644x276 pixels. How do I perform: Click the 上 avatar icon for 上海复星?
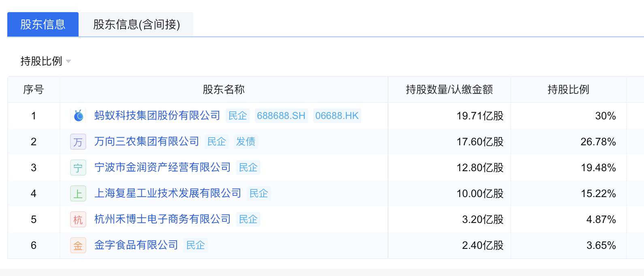78,193
